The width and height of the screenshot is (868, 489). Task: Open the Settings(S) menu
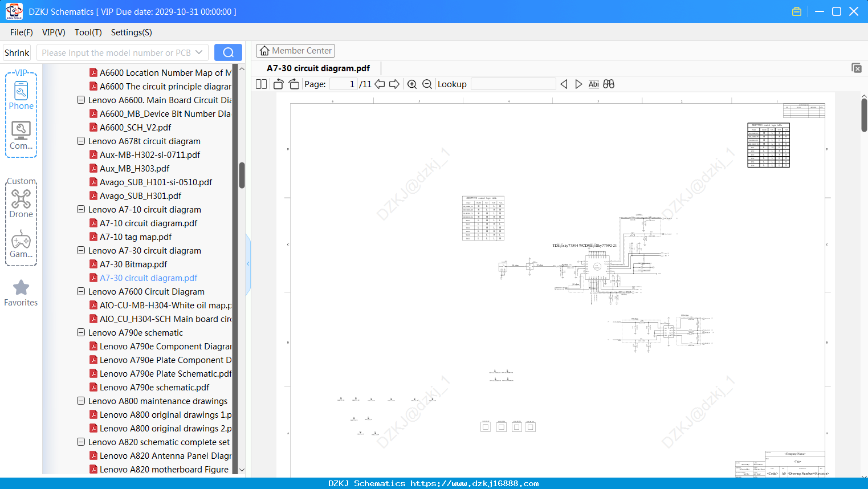[131, 32]
